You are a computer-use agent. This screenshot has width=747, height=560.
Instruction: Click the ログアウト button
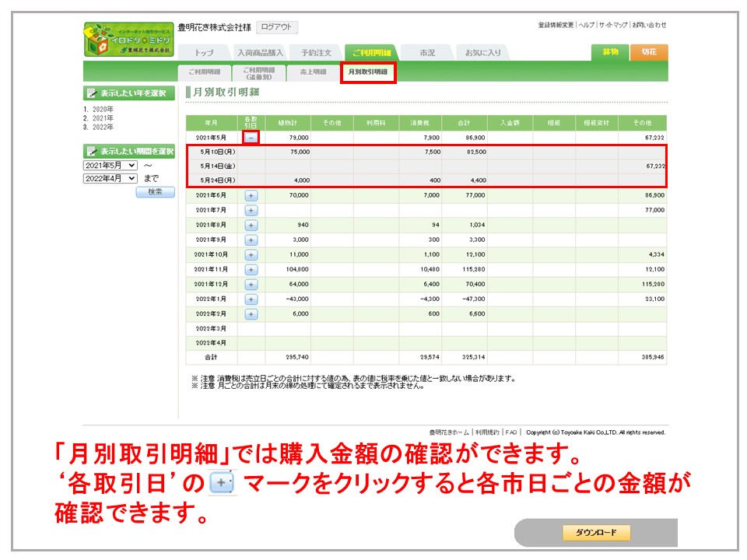276,27
